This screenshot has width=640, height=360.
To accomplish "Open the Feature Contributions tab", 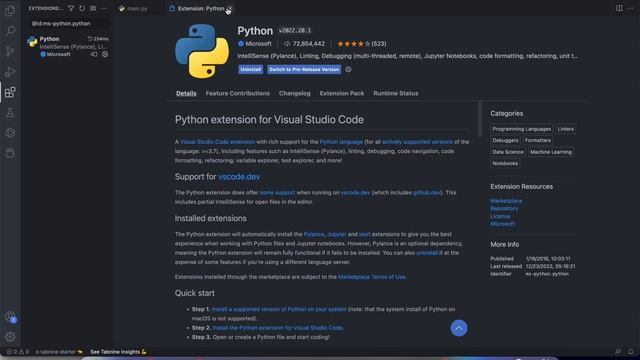I will [238, 93].
